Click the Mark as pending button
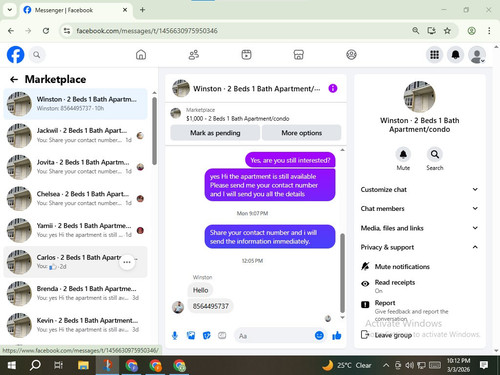Image resolution: width=500 pixels, height=375 pixels. [x=215, y=133]
